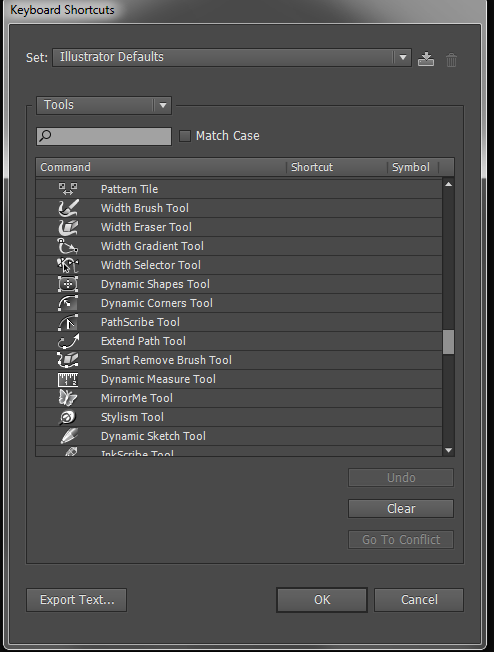Click the Undo button

click(401, 477)
